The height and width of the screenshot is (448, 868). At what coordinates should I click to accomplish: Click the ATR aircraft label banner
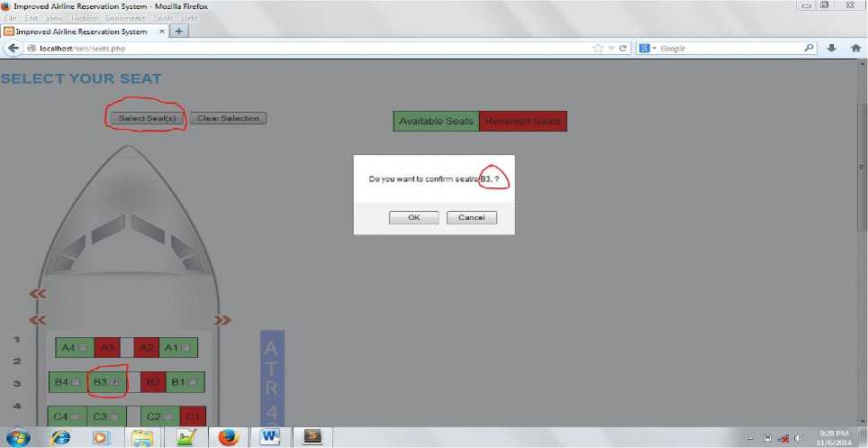tap(272, 379)
